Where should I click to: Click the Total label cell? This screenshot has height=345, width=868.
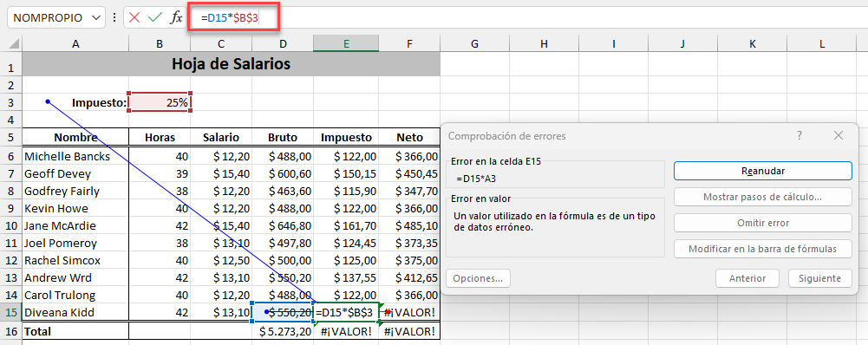point(75,332)
